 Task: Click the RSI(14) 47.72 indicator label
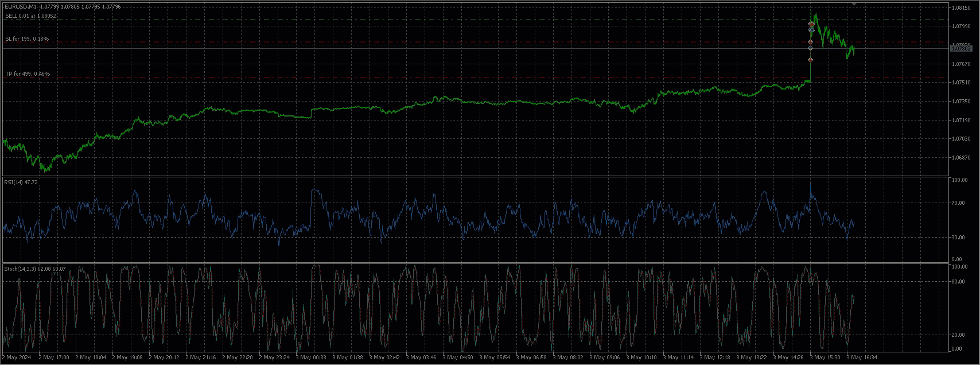[x=21, y=182]
